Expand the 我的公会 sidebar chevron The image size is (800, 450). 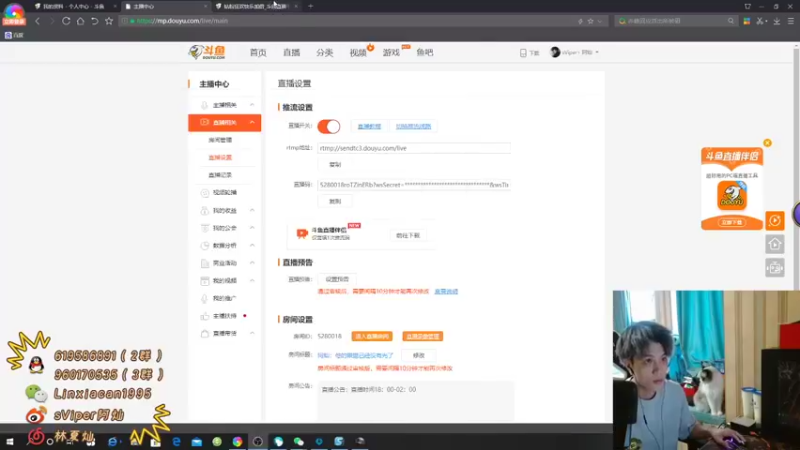[x=252, y=228]
